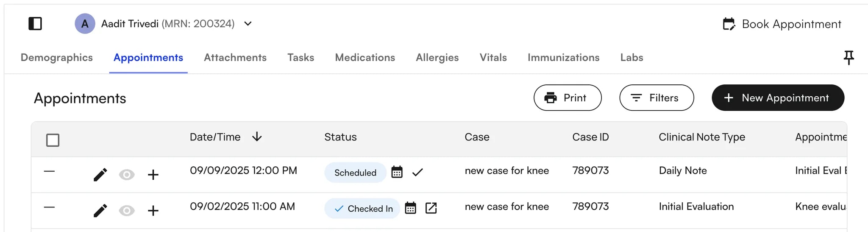The height and width of the screenshot is (232, 868).
Task: Expand the Aadit Trivedi patient dropdown chevron
Action: click(248, 24)
